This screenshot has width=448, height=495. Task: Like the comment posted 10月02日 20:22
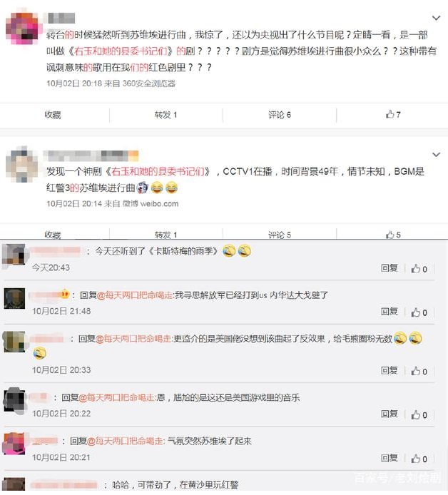tap(419, 414)
